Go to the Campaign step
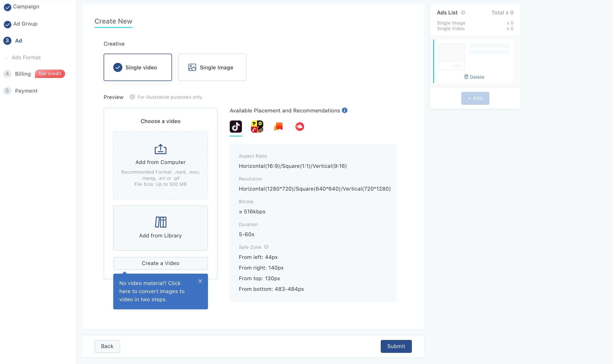Screen dimensions: 613x364 (26, 7)
